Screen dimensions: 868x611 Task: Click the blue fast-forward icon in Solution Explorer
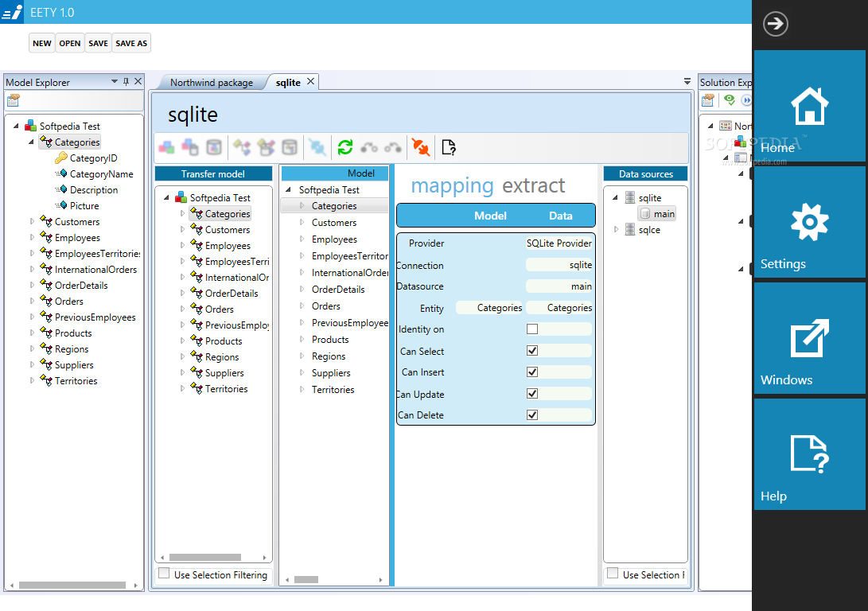(746, 100)
